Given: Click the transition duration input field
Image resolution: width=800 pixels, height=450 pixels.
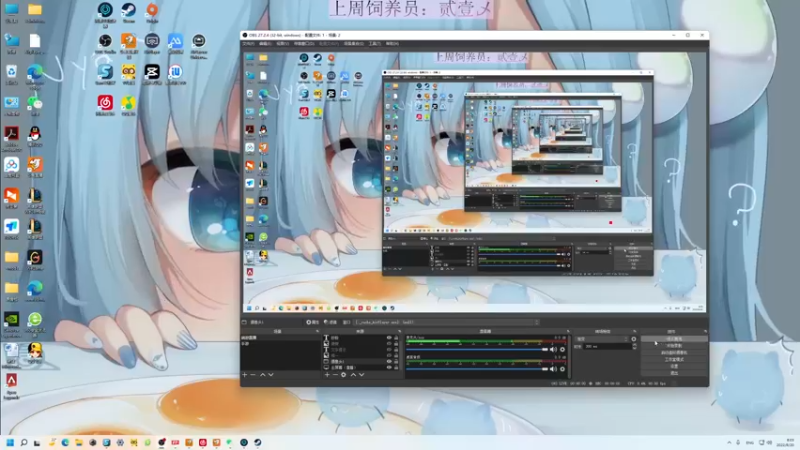Looking at the screenshot, I should 607,346.
